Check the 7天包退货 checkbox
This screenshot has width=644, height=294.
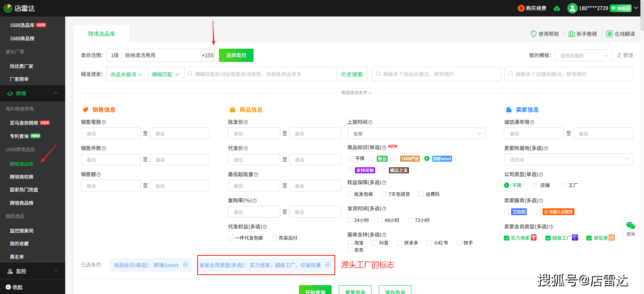pos(384,194)
